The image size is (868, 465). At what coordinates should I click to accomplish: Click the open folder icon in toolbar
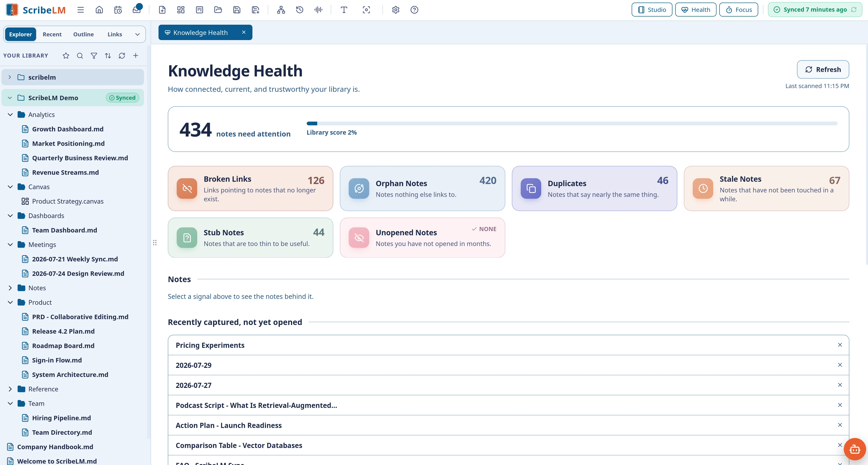coord(218,10)
